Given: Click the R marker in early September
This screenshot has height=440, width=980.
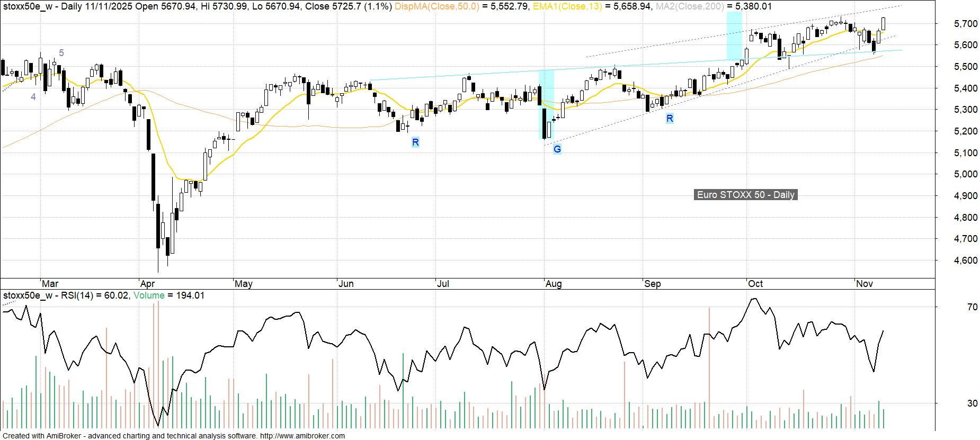Looking at the screenshot, I should click(670, 119).
